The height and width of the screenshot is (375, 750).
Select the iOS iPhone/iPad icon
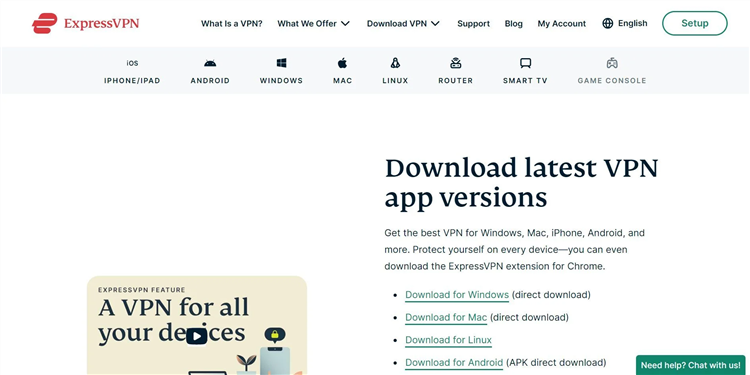point(132,63)
